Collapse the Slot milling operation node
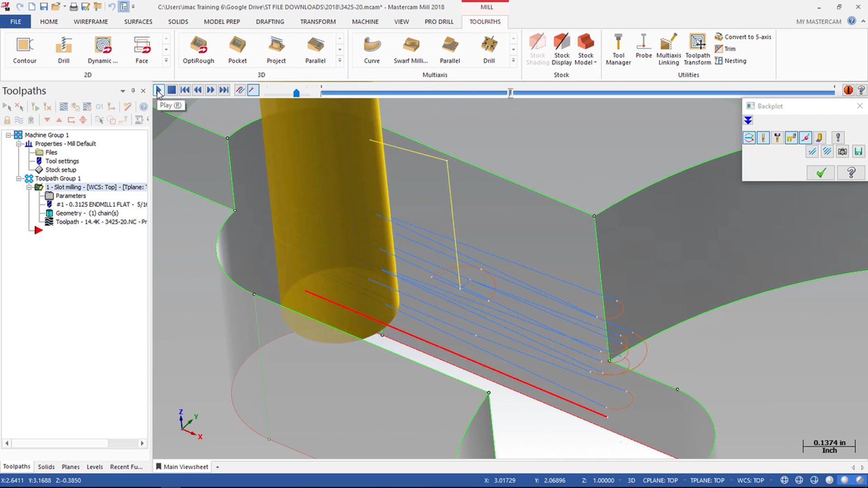Screen dimensions: 868x488 coord(29,187)
